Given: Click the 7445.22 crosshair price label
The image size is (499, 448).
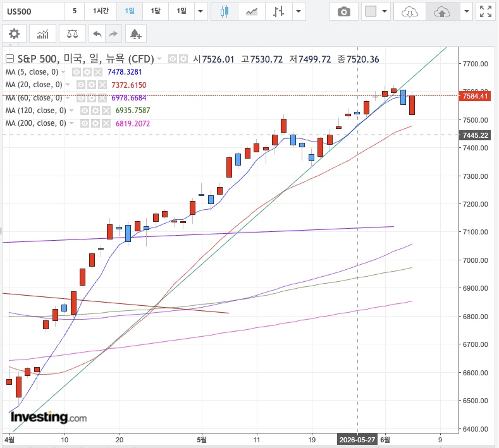Looking at the screenshot, I should pyautogui.click(x=475, y=135).
